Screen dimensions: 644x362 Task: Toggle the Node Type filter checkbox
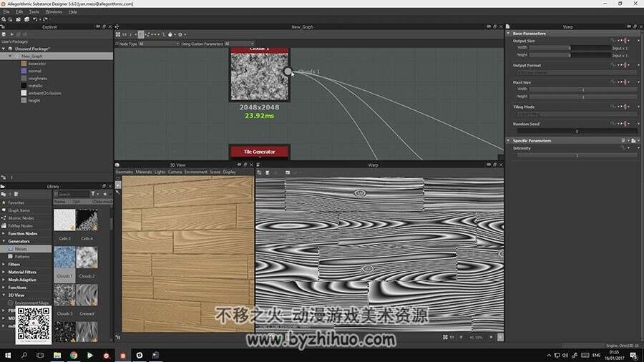pyautogui.click(x=117, y=44)
